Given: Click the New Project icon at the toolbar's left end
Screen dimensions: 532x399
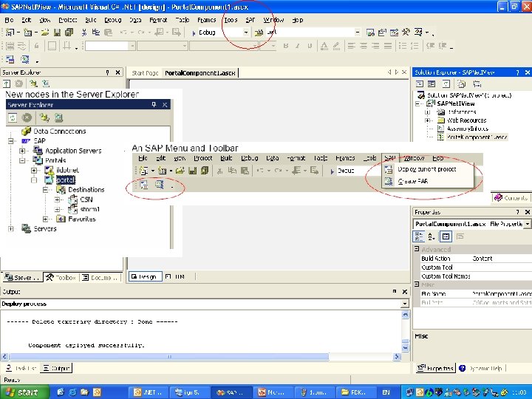Looking at the screenshot, I should (x=10, y=33).
